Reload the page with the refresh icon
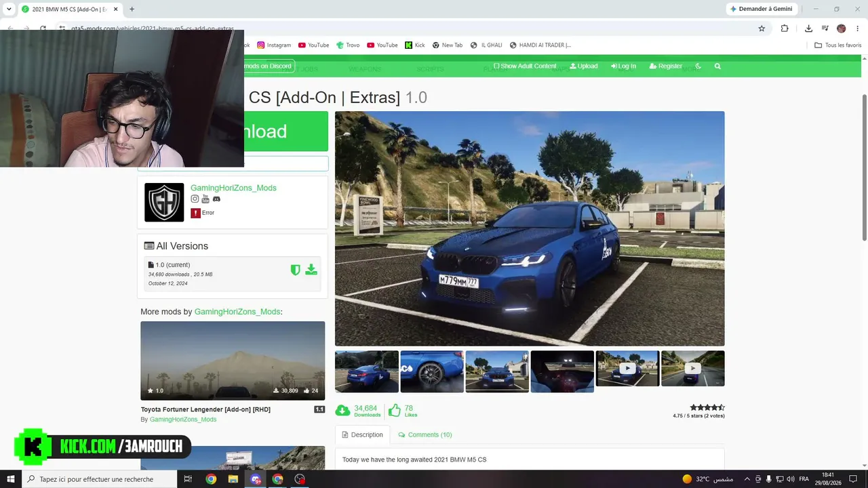Viewport: 868px width, 488px height. click(x=43, y=28)
